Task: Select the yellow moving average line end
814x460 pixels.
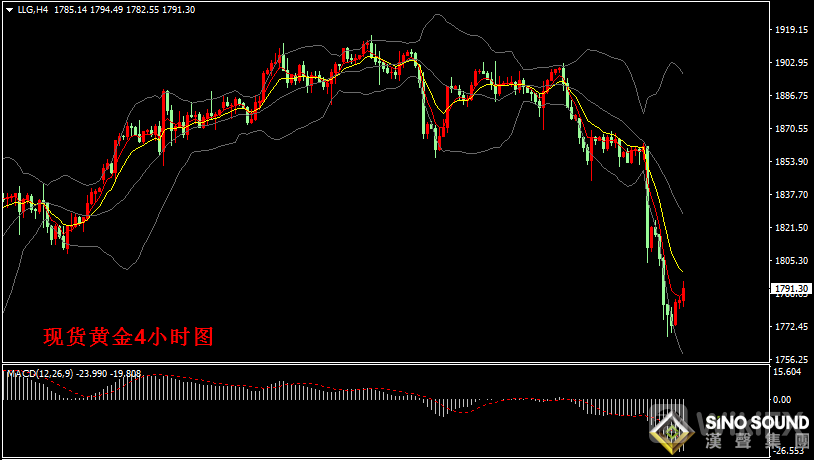Action: (x=682, y=271)
